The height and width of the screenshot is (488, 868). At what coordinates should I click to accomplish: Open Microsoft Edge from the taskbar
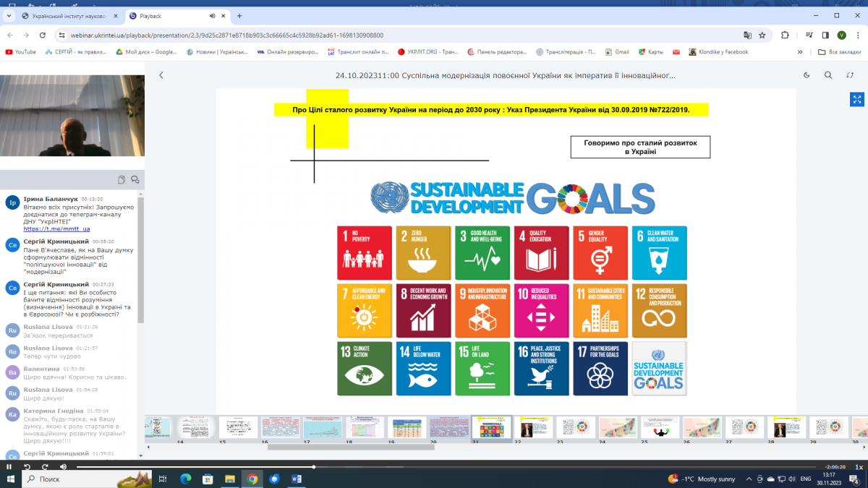[x=184, y=479]
